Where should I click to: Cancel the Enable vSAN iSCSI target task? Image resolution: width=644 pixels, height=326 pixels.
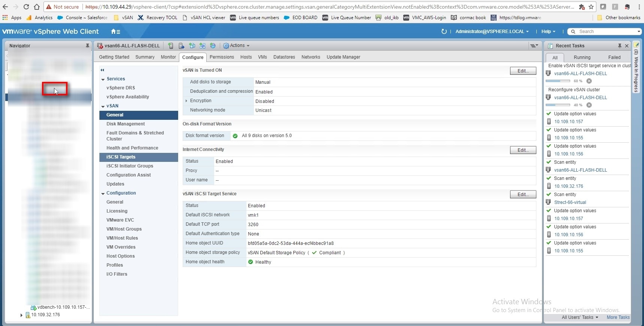click(x=589, y=81)
